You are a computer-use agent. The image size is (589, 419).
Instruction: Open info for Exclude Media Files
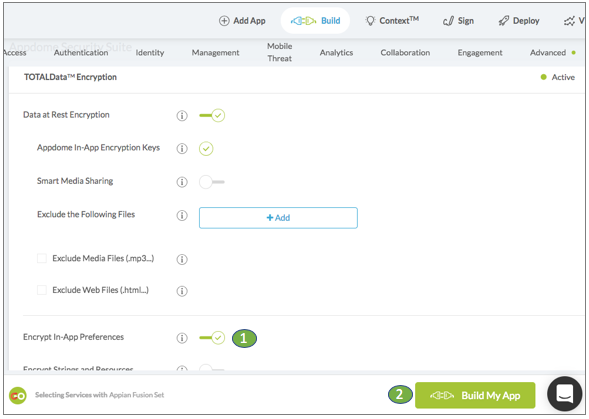(x=182, y=259)
